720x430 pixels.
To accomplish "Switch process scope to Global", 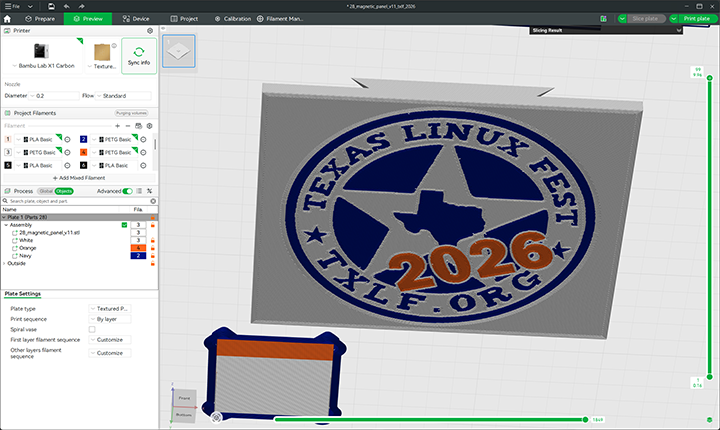I will coord(46,191).
